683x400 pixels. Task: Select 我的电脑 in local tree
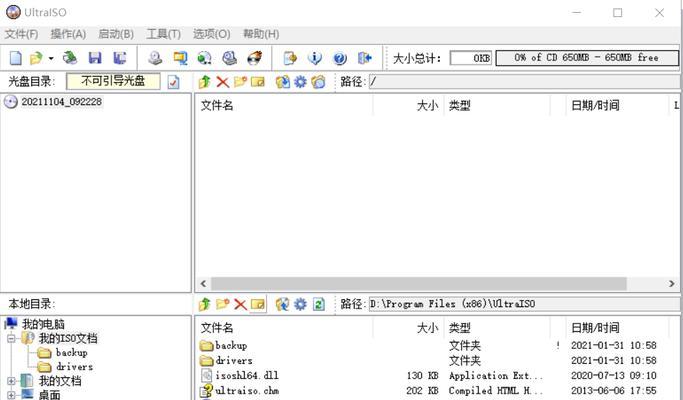[x=43, y=324]
